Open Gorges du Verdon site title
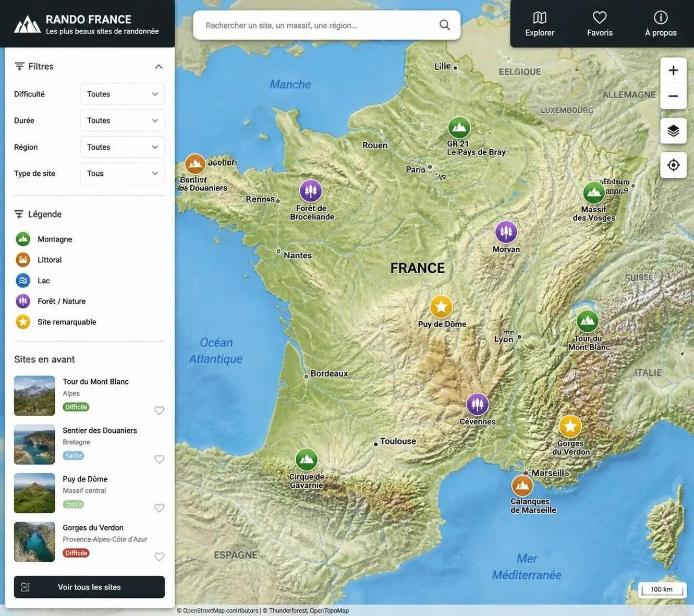The height and width of the screenshot is (616, 694). click(x=93, y=527)
